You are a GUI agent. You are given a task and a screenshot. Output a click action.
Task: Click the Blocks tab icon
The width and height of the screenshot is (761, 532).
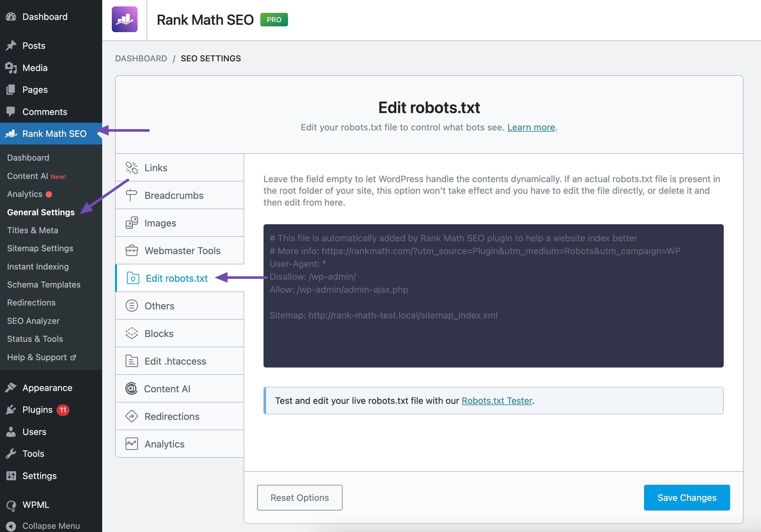pyautogui.click(x=131, y=333)
